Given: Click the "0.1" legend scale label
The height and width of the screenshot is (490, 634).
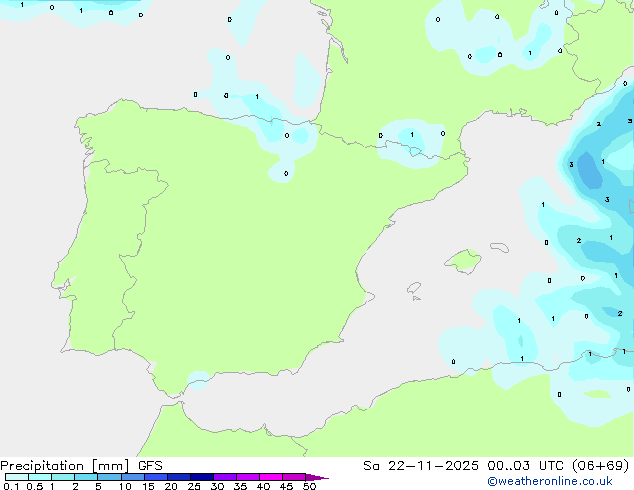Looking at the screenshot, I should point(11,486).
